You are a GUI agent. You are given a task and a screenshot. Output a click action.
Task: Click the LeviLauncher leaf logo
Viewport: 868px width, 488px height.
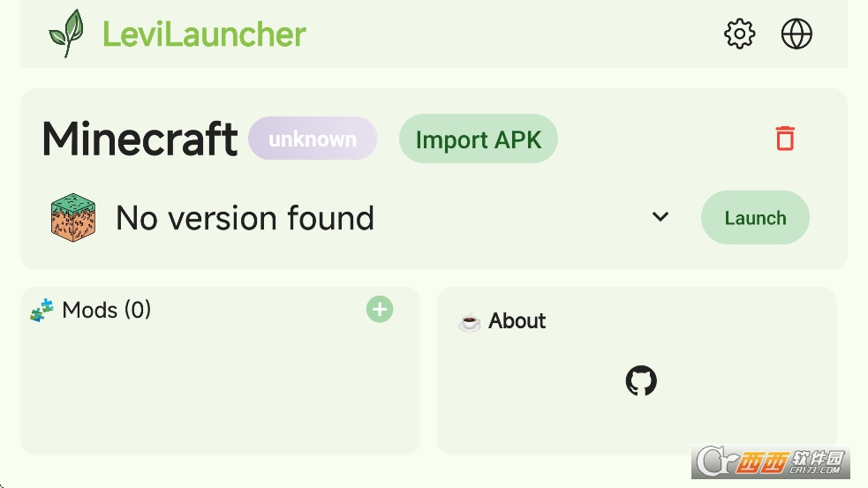(x=66, y=34)
